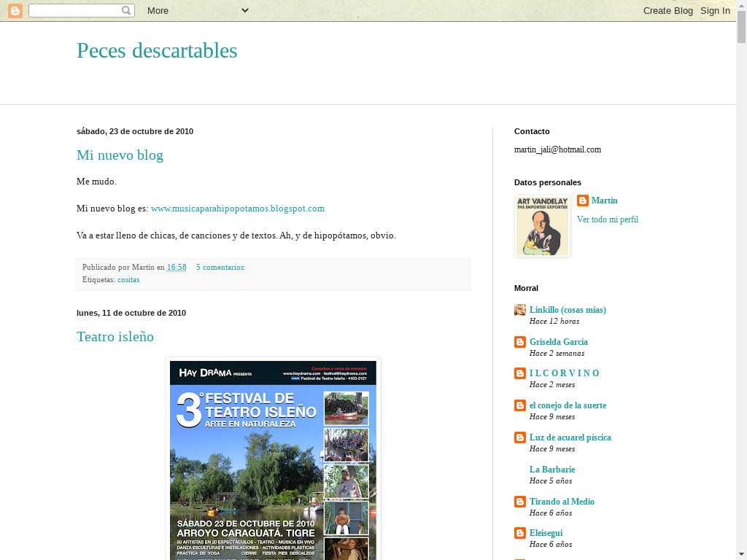Click Blogger icon beside el conejo de la suerte

point(520,405)
